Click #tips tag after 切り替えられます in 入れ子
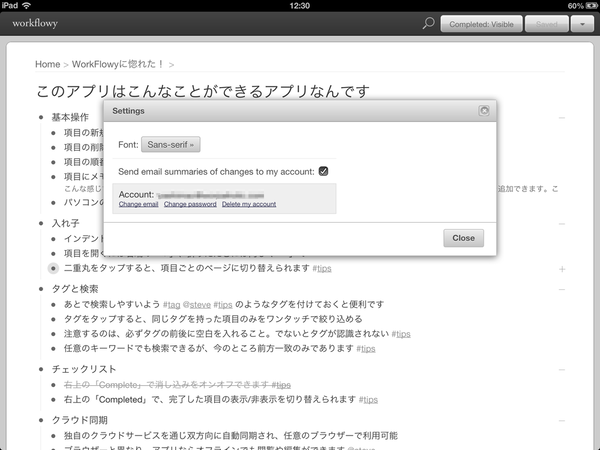 tap(322, 268)
